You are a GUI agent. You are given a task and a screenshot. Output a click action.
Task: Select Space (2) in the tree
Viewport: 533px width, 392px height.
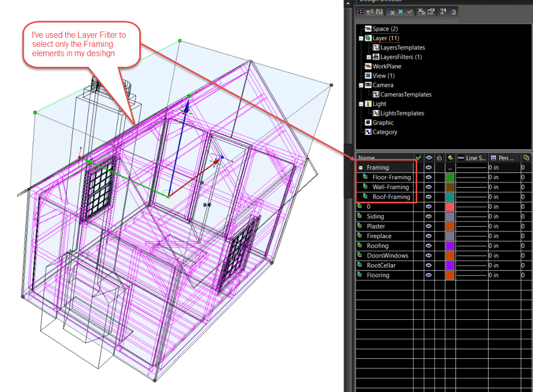(x=385, y=29)
